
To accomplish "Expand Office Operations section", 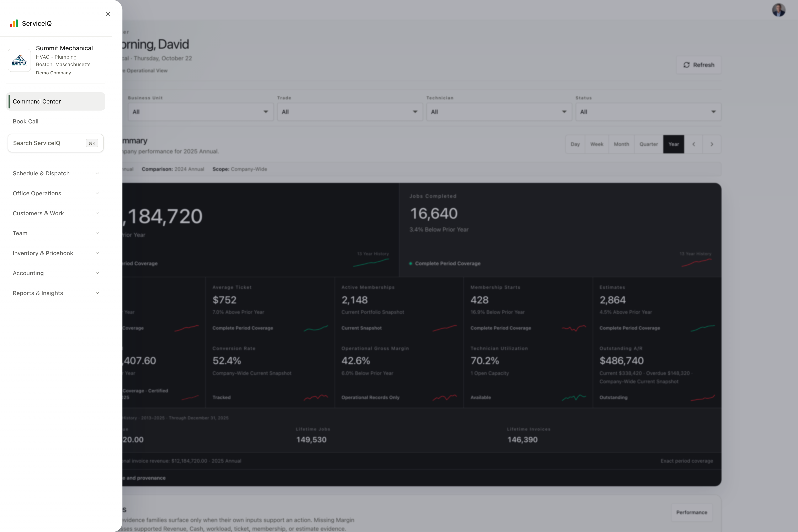I will [56, 193].
